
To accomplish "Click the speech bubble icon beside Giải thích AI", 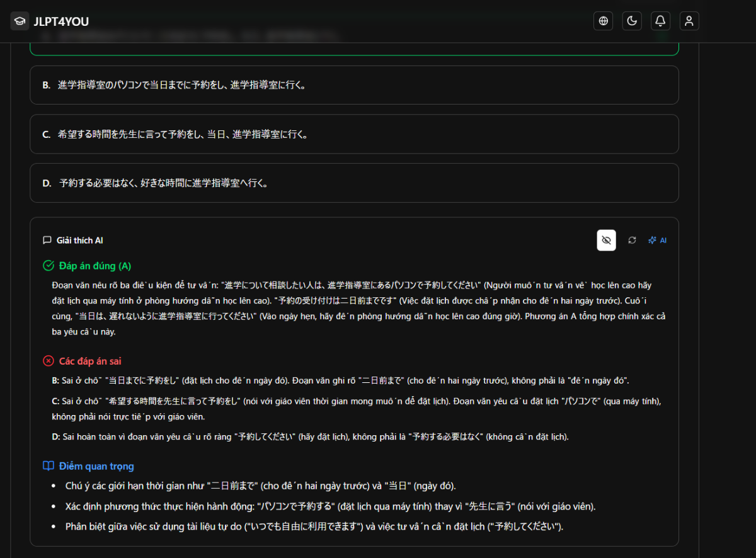I will coord(48,240).
